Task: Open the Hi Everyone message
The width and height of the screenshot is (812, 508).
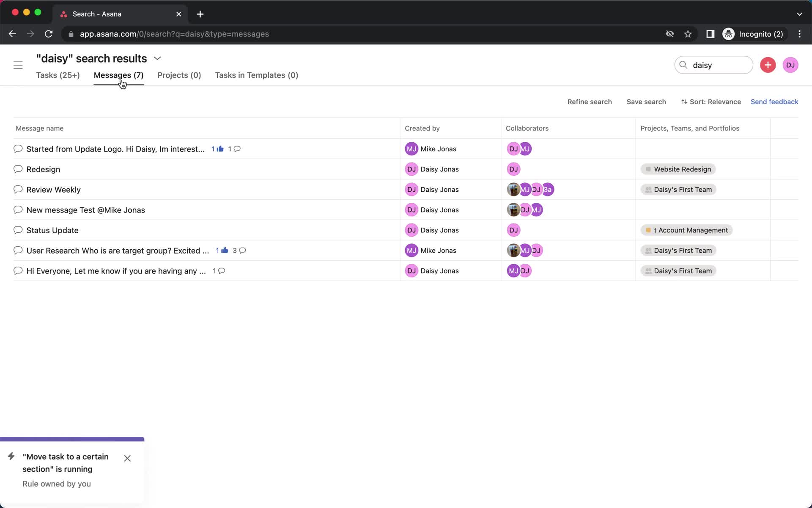Action: click(116, 271)
